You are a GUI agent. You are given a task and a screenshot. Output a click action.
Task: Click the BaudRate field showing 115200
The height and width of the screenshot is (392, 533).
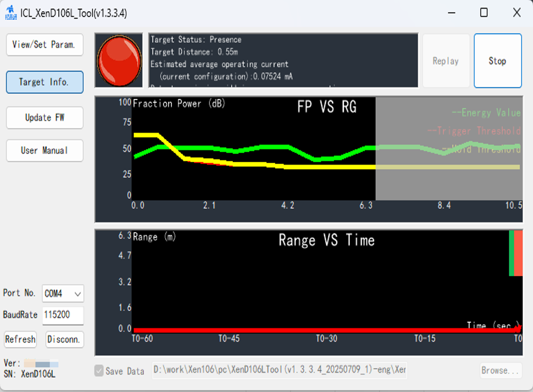[x=63, y=315]
